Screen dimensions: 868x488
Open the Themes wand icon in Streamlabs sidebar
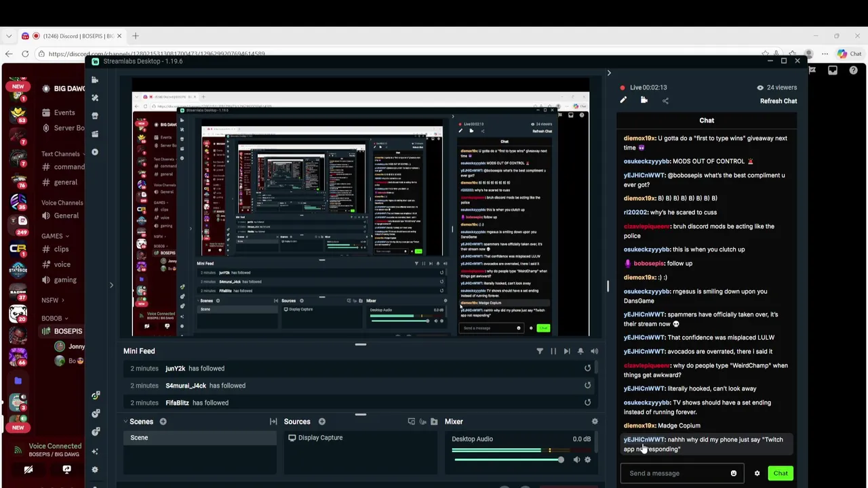tap(95, 98)
